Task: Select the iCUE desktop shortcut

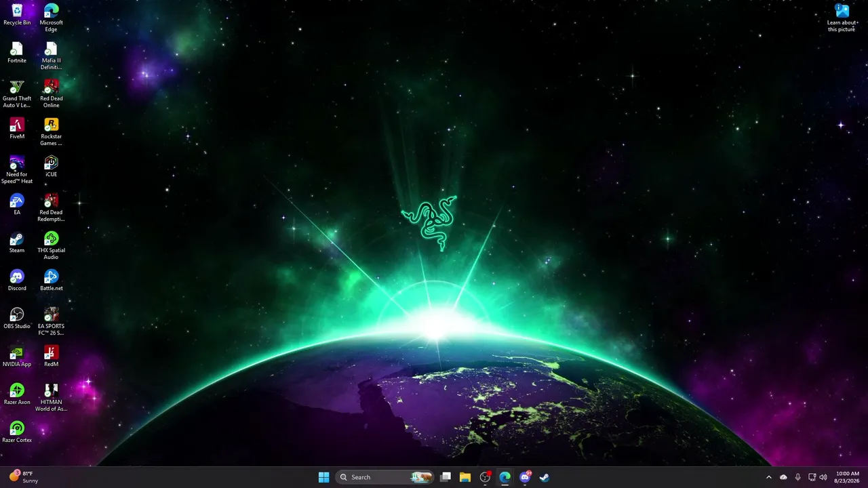Action: [x=51, y=167]
